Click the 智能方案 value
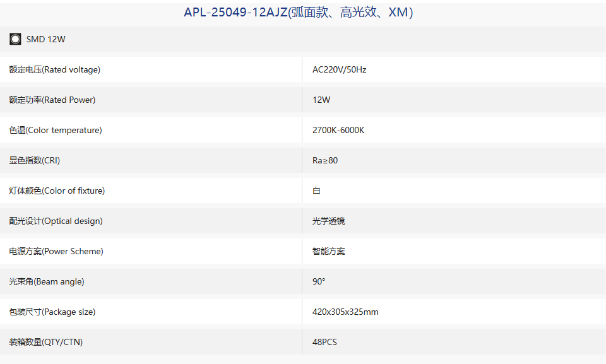 tap(328, 251)
